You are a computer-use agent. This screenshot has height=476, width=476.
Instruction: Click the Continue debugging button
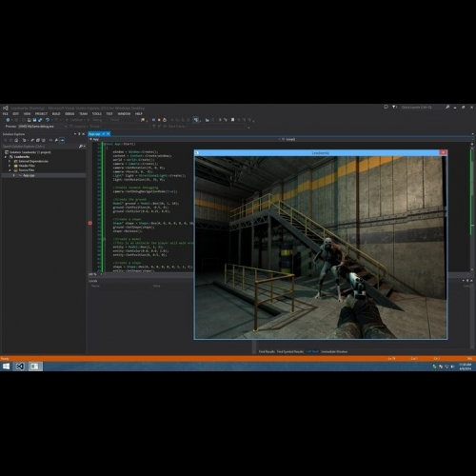(74, 120)
